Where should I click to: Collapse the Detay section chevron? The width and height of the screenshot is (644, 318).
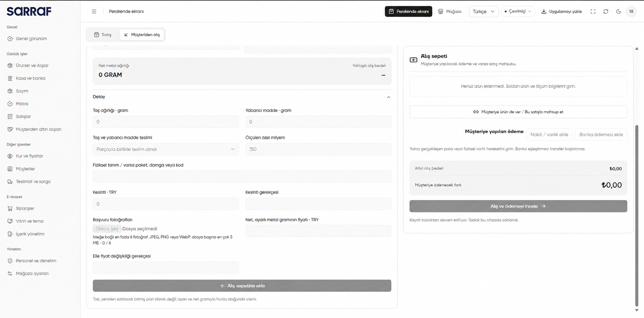tap(389, 97)
